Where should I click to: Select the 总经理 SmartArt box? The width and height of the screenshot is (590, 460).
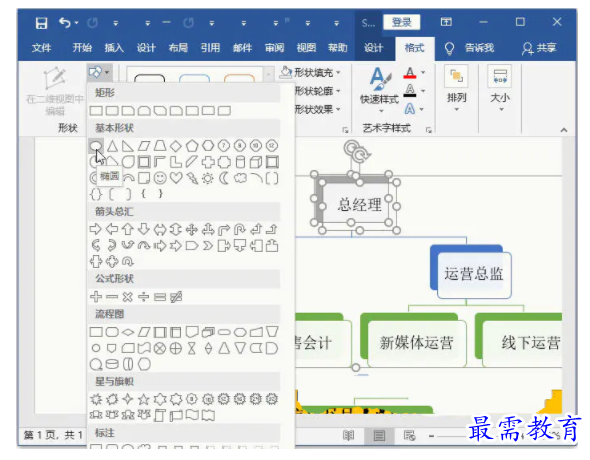point(359,205)
